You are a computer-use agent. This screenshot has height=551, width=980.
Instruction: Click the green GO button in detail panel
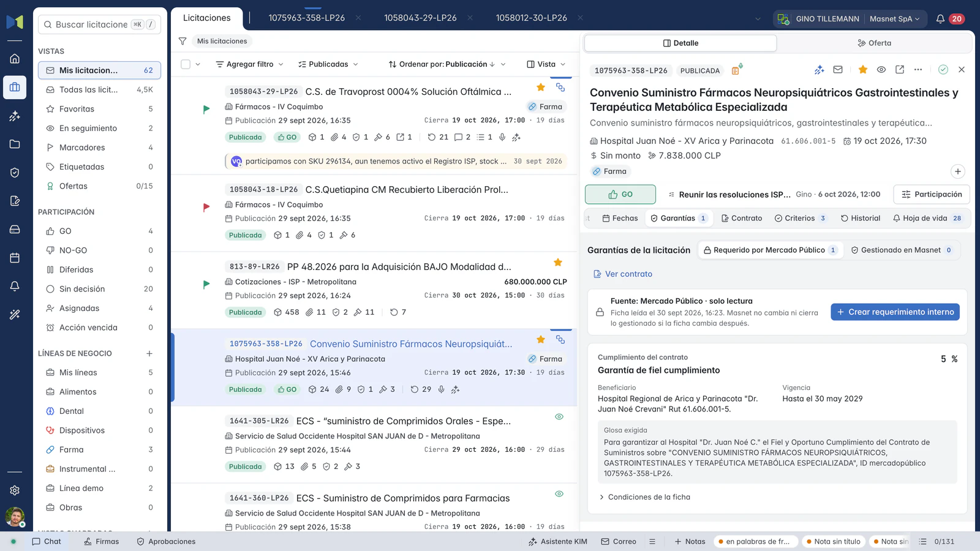[620, 194]
